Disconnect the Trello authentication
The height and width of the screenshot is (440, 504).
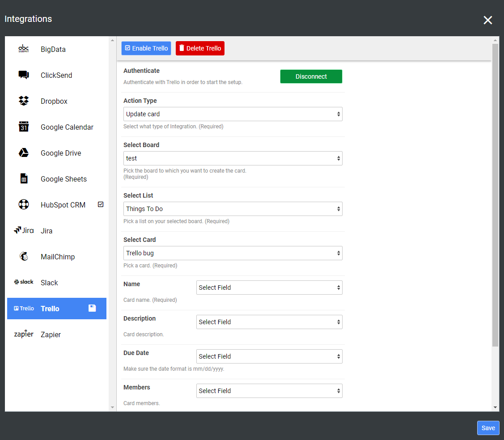(311, 76)
